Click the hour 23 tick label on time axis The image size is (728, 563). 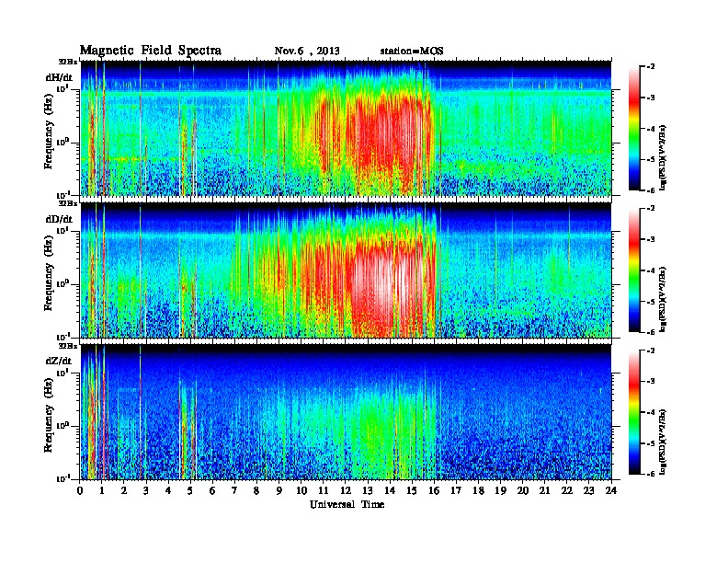click(589, 490)
